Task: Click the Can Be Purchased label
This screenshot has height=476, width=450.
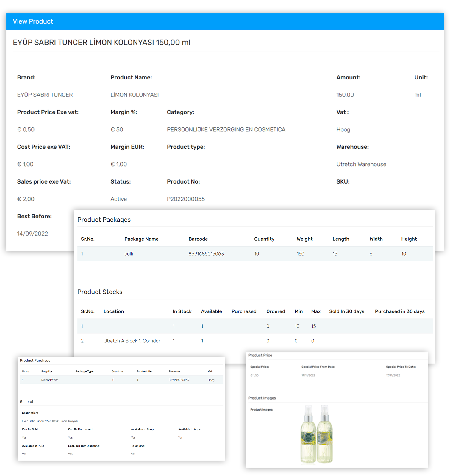Action: (x=80, y=430)
